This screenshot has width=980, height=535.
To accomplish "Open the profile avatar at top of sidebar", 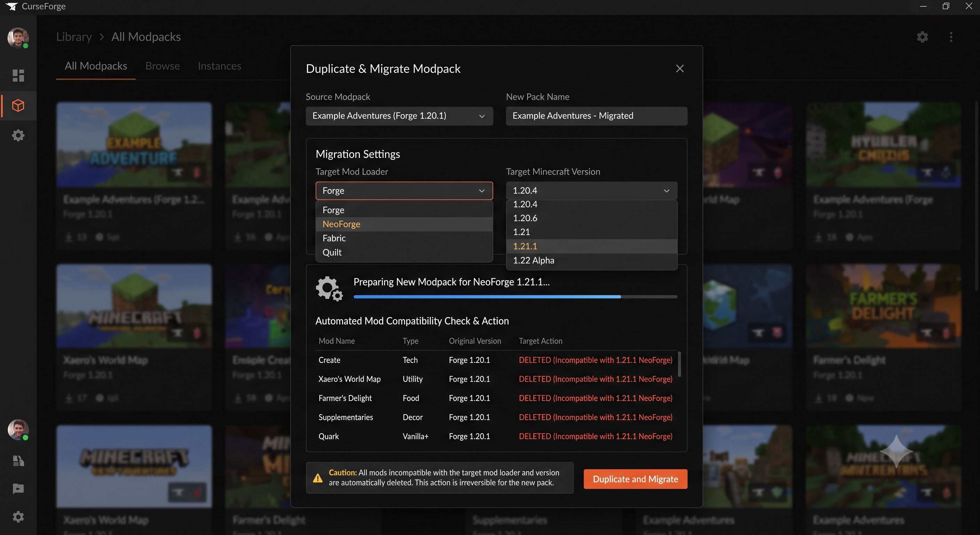I will [x=18, y=38].
